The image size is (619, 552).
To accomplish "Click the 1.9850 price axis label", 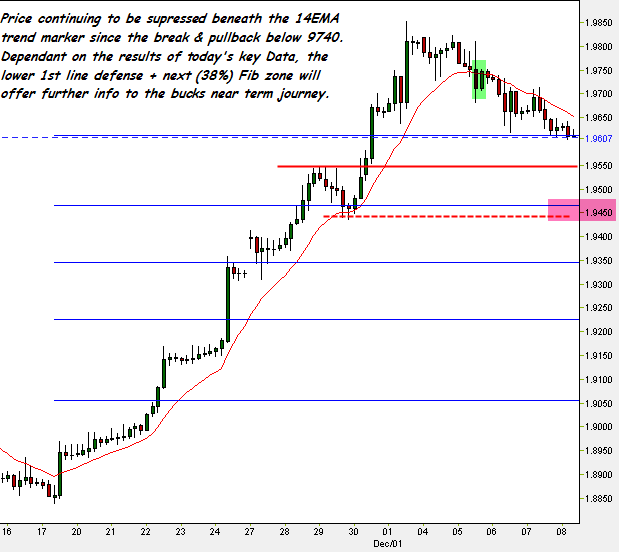I will [598, 23].
